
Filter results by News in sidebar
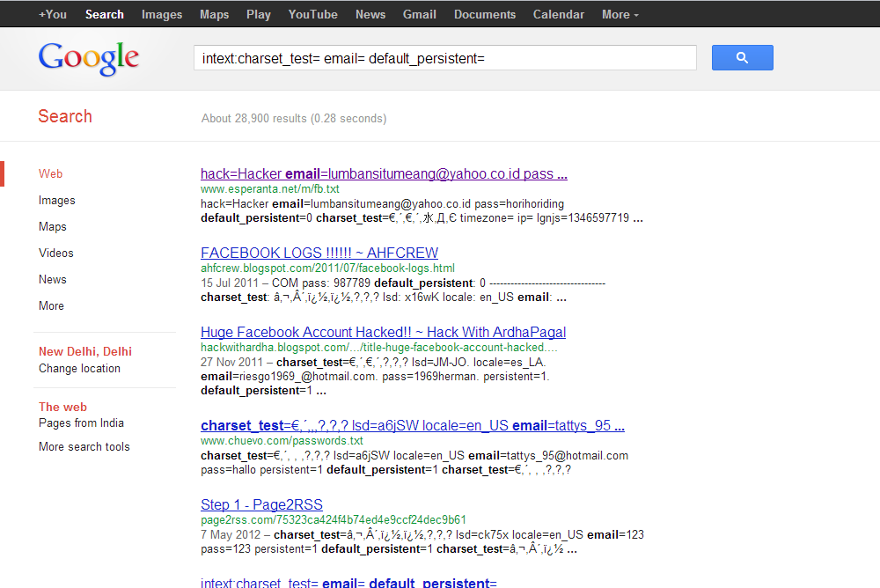click(53, 280)
